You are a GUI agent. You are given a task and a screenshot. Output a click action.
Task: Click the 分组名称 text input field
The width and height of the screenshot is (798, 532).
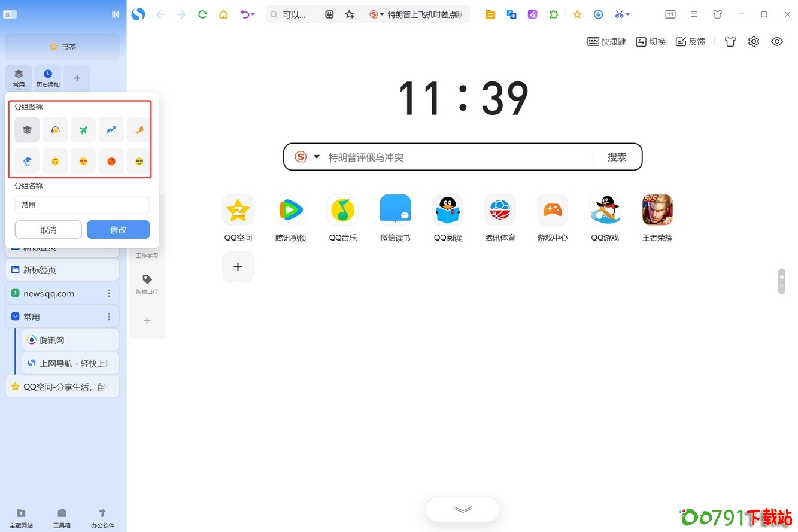click(x=82, y=205)
